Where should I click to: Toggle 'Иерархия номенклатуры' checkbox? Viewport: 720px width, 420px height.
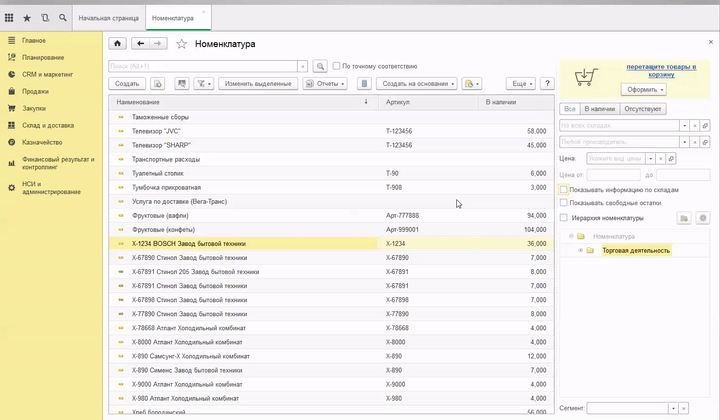click(x=564, y=217)
